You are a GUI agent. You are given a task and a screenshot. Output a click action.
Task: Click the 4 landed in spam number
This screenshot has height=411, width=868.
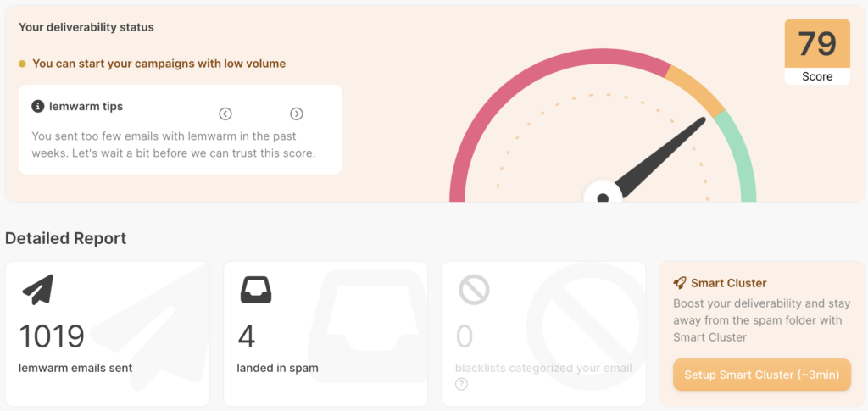click(246, 336)
